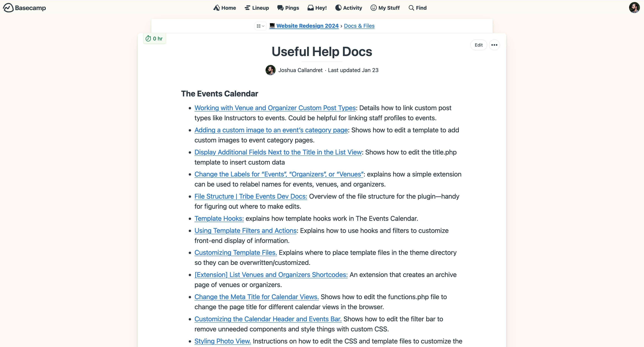Open Docs & Files breadcrumb link

pyautogui.click(x=359, y=26)
